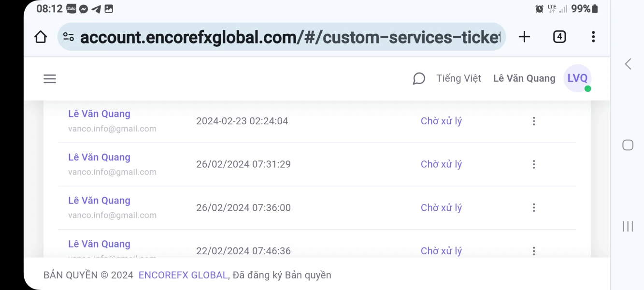The height and width of the screenshot is (290, 644).
Task: Open site settings icon in address bar
Action: click(x=69, y=37)
